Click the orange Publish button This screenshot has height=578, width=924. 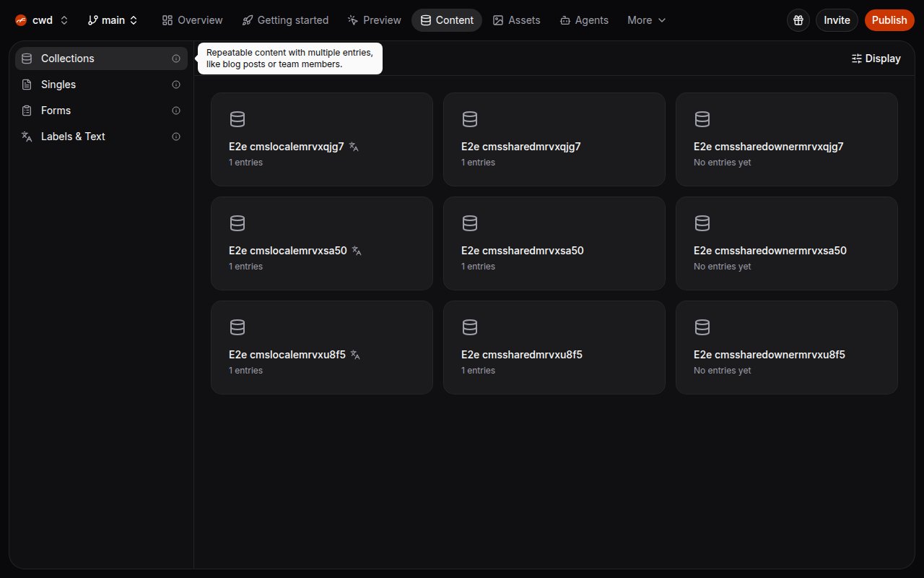(x=889, y=20)
